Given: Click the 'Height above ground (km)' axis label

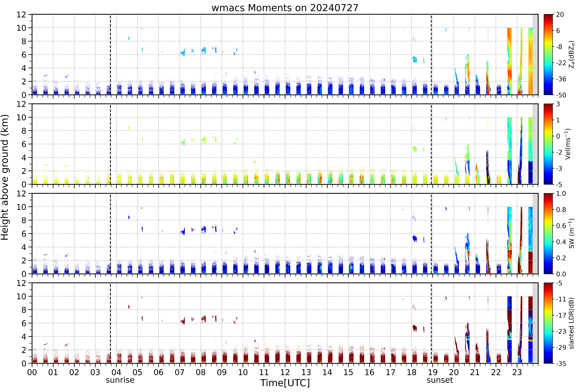Looking at the screenshot, I should pyautogui.click(x=5, y=177).
